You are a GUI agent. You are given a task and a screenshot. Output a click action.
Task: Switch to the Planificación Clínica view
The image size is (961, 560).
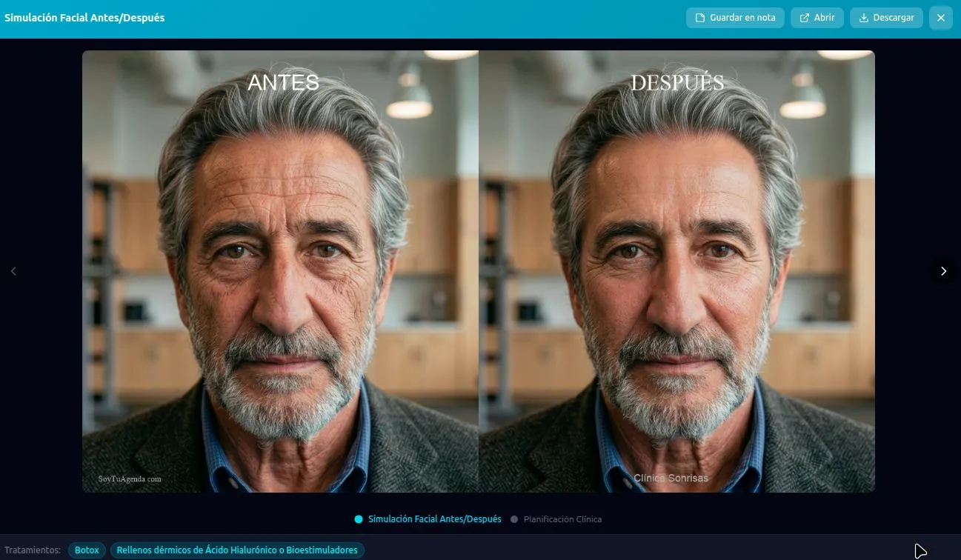[x=556, y=519]
